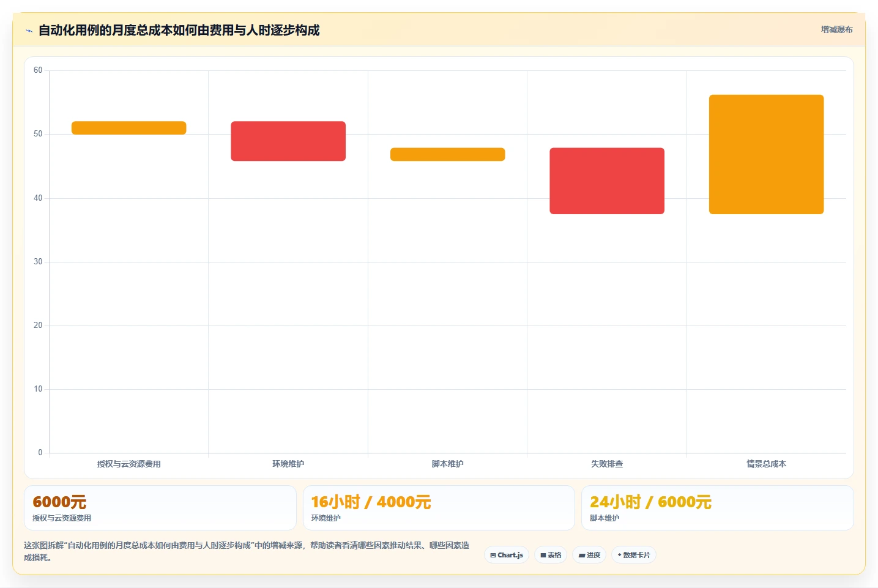Click the small blue icon beside the title

pyautogui.click(x=29, y=31)
